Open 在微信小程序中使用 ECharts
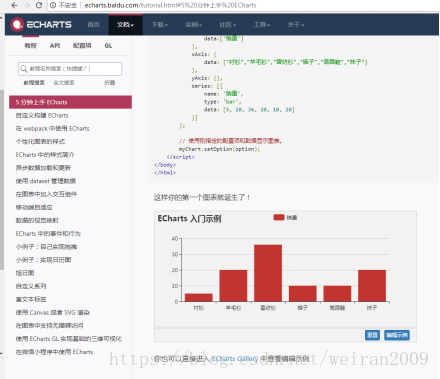This screenshot has width=440, height=379. pyautogui.click(x=54, y=352)
